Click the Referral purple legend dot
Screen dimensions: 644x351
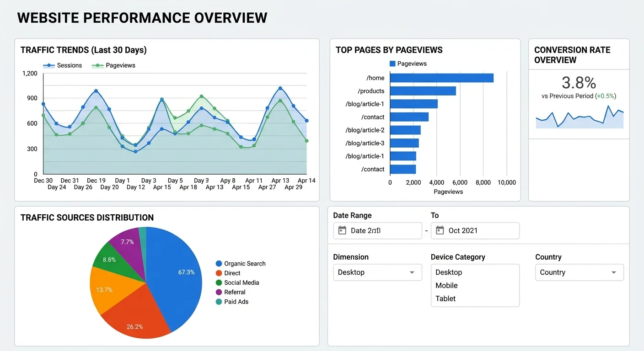219,292
